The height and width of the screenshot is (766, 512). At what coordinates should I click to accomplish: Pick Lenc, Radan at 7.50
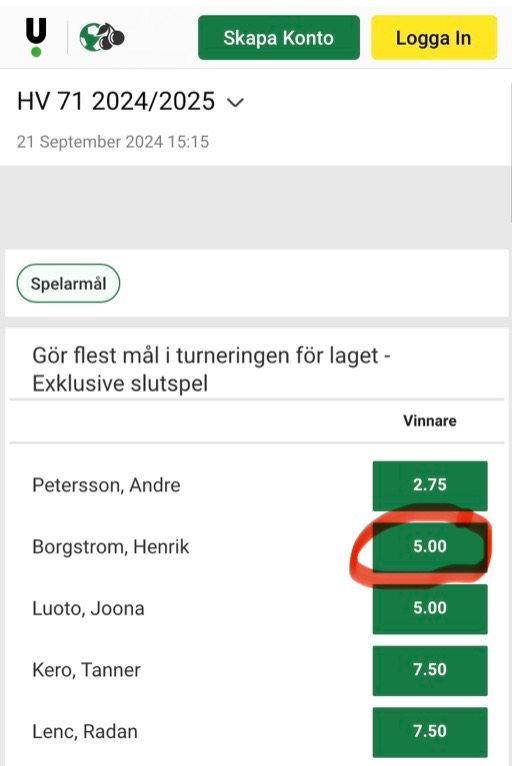pos(430,731)
